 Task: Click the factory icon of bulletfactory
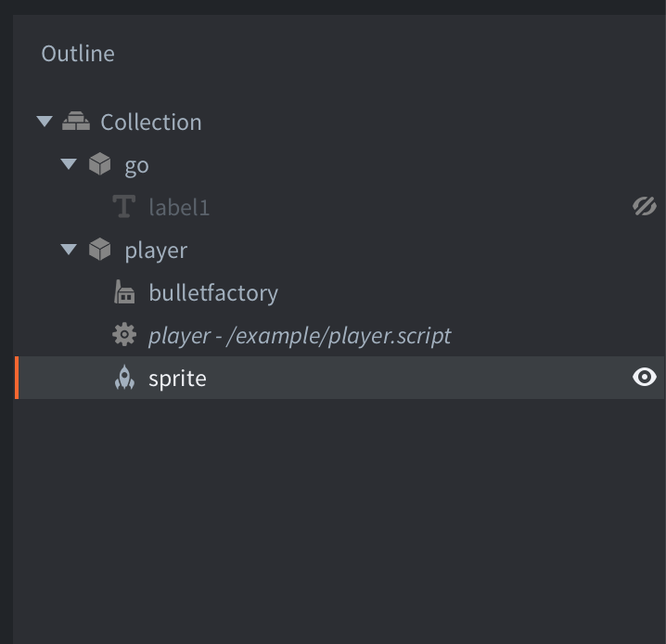tap(124, 291)
